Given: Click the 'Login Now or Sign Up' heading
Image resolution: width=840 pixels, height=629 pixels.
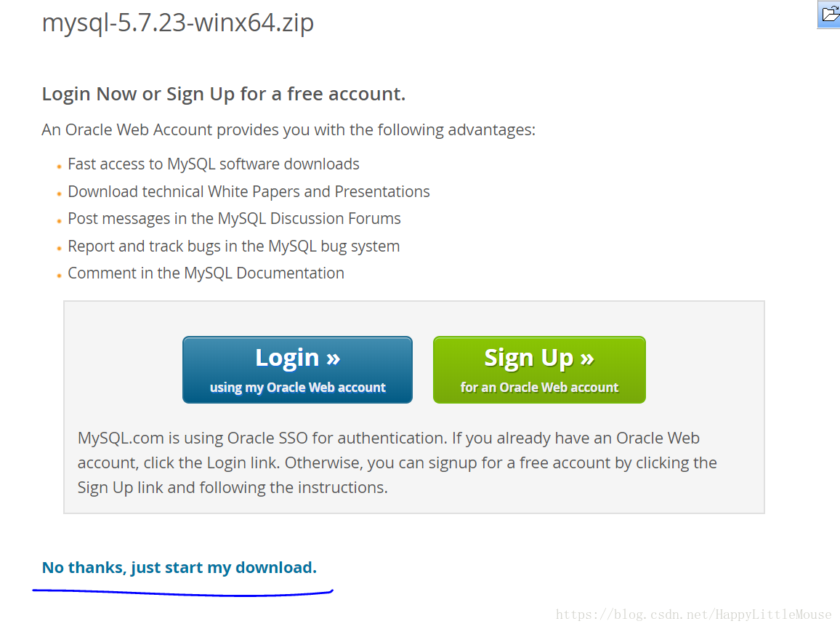Looking at the screenshot, I should pos(223,94).
